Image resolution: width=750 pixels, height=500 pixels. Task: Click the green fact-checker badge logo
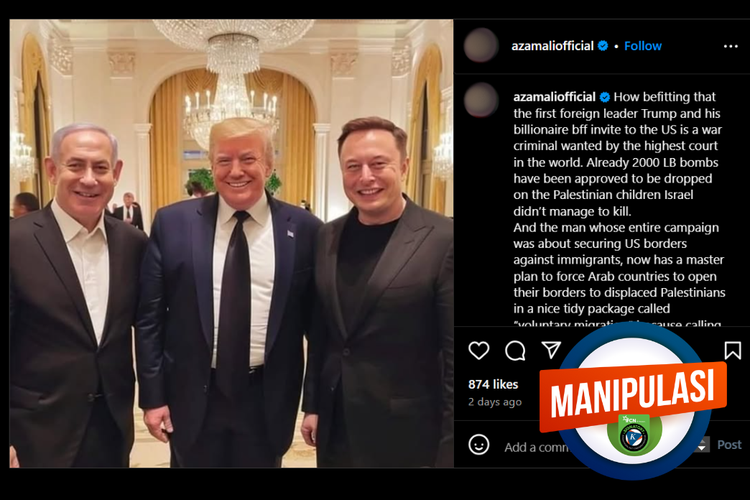pos(634,434)
